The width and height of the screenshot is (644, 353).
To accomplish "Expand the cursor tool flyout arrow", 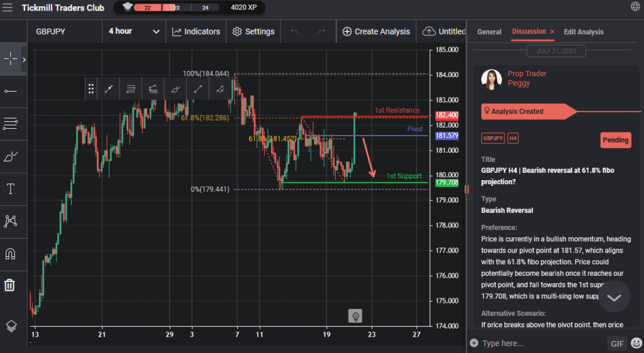I will [24, 60].
